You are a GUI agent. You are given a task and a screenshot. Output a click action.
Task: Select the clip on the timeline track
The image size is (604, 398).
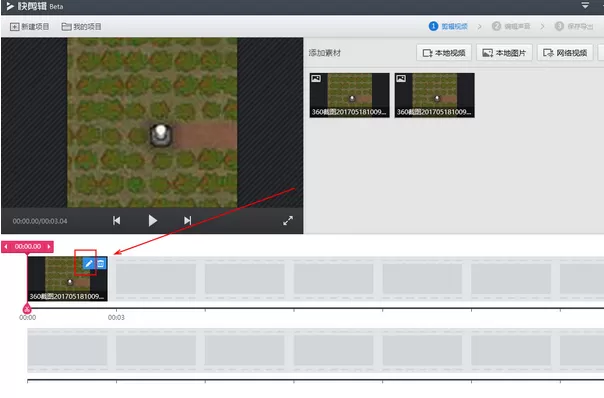tap(67, 279)
